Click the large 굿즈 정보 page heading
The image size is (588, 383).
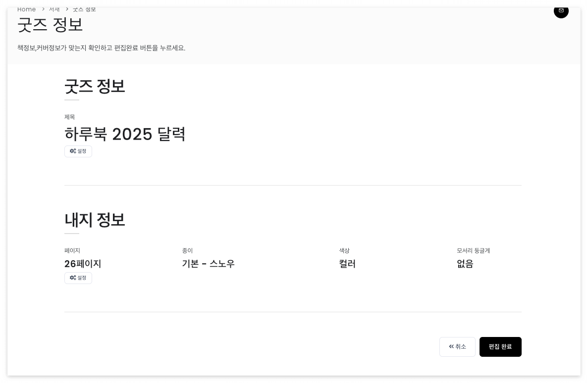pyautogui.click(x=50, y=25)
